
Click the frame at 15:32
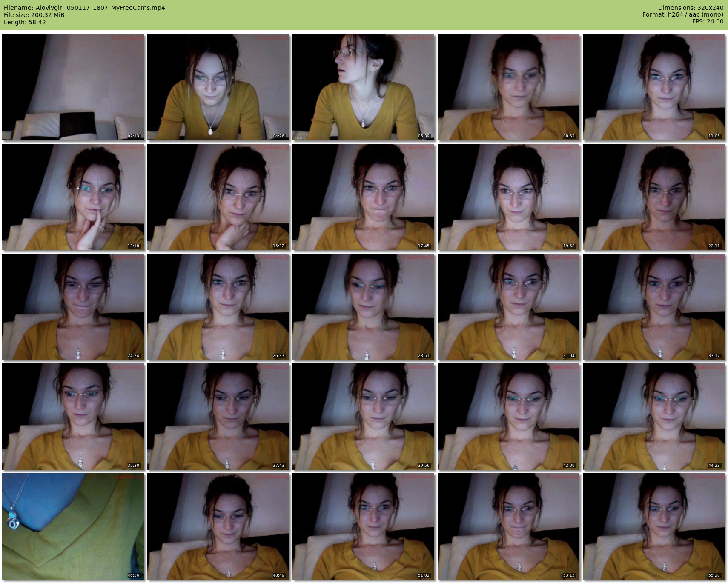point(218,197)
